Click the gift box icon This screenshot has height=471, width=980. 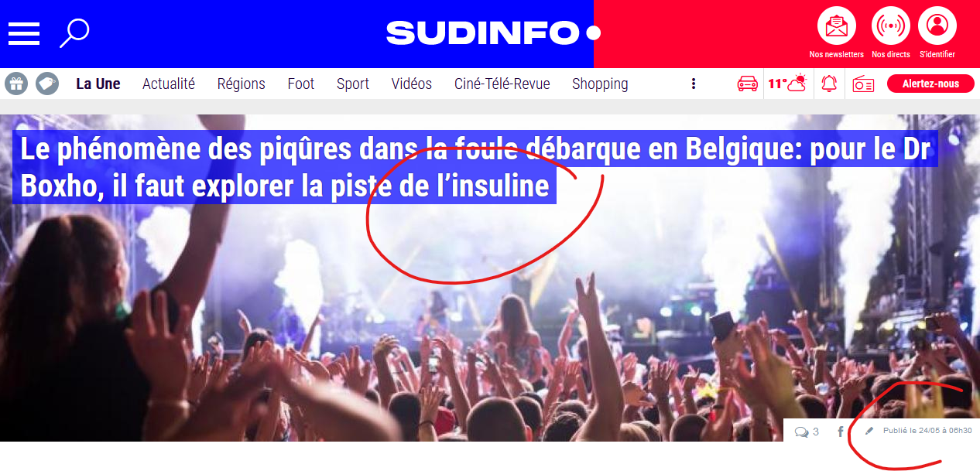(x=16, y=84)
